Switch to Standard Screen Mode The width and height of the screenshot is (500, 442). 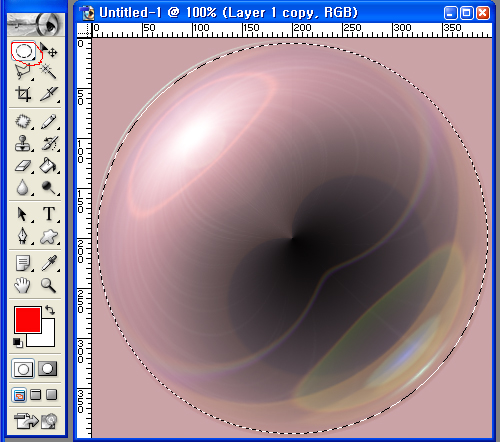[x=19, y=395]
